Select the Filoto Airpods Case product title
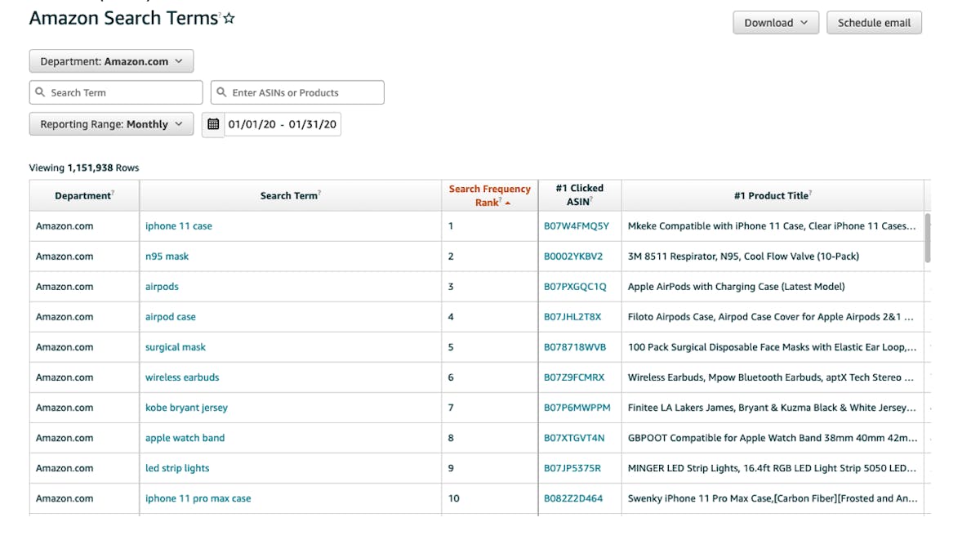This screenshot has height=540, width=980. [771, 317]
